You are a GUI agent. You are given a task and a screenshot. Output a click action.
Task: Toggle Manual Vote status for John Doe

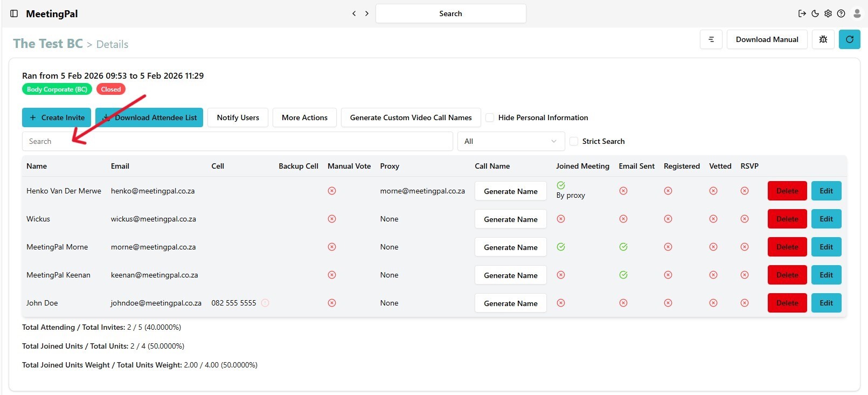click(x=332, y=303)
